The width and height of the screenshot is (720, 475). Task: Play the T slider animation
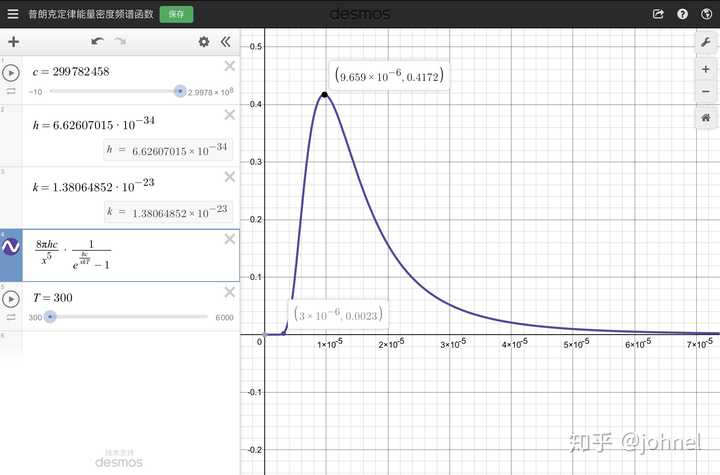[11, 299]
